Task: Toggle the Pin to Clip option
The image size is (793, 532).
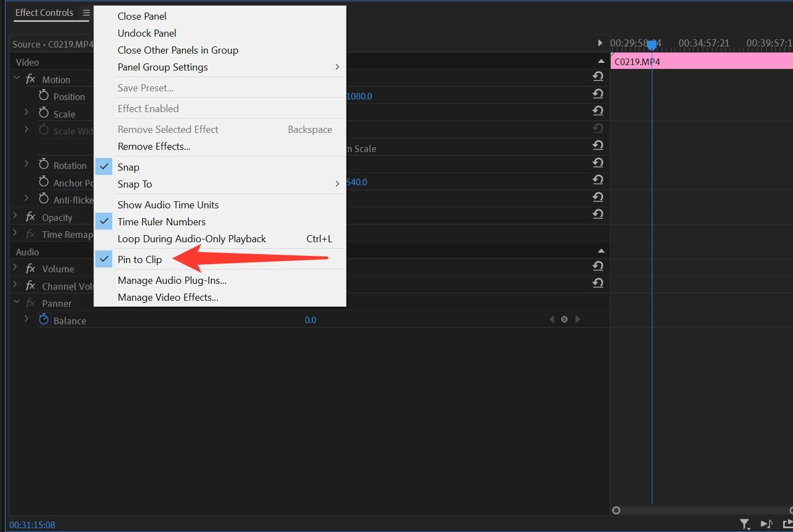Action: (x=220, y=260)
